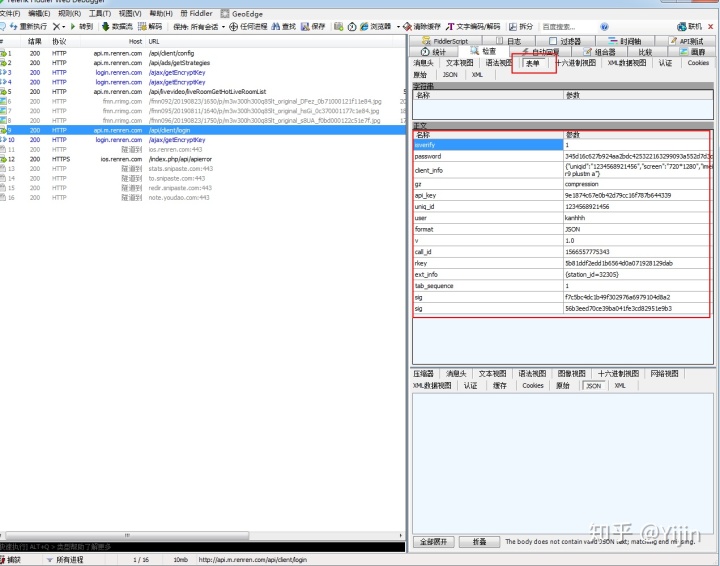720x566 pixels.
Task: Select the request 文本视图 (TextView) sub-tab
Action: [459, 63]
